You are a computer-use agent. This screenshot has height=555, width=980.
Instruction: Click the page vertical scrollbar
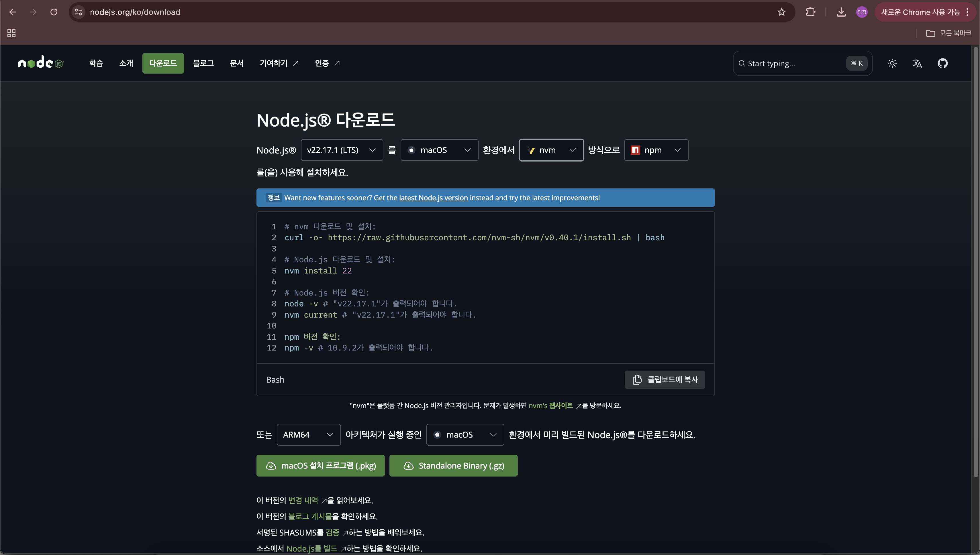pos(976,262)
